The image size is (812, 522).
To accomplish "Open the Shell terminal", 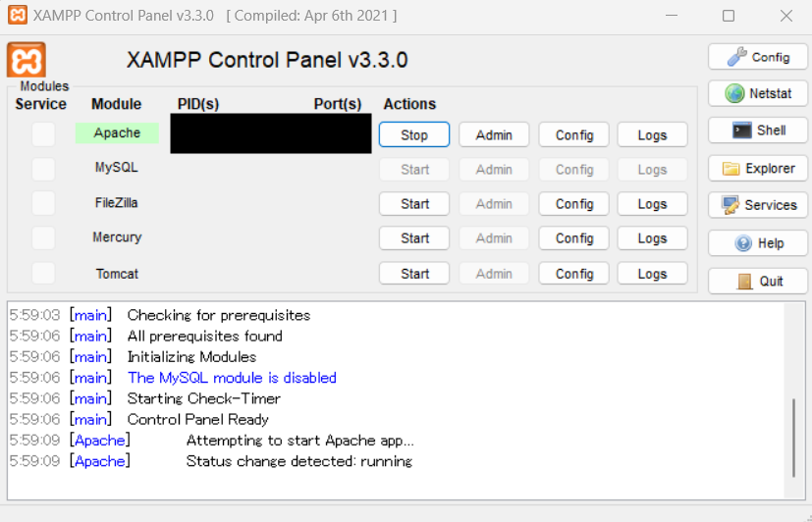I will [x=757, y=130].
